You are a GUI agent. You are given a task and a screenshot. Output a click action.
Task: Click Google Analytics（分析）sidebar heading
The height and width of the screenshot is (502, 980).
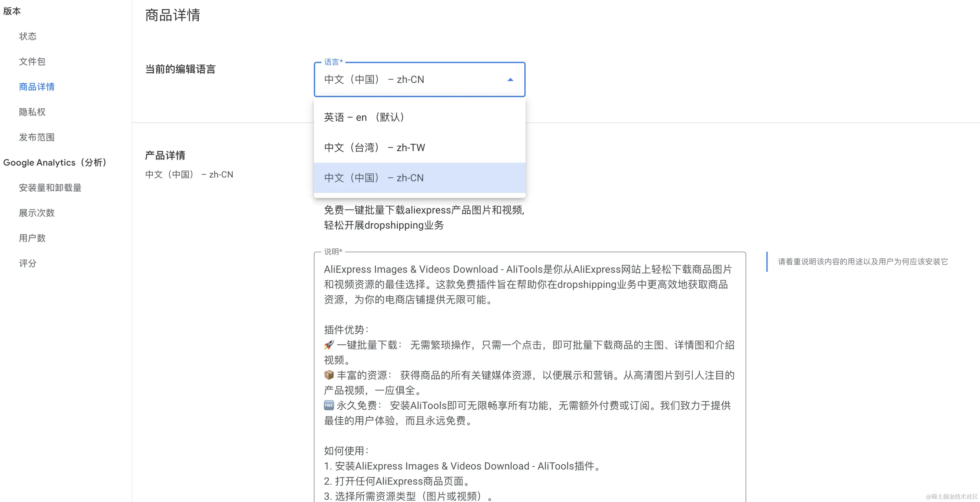tap(55, 162)
